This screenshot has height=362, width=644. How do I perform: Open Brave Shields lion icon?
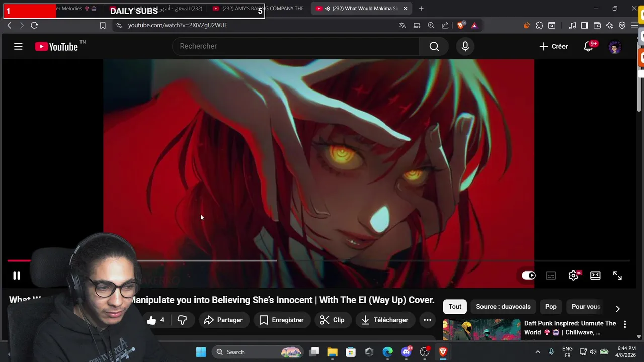(x=461, y=25)
